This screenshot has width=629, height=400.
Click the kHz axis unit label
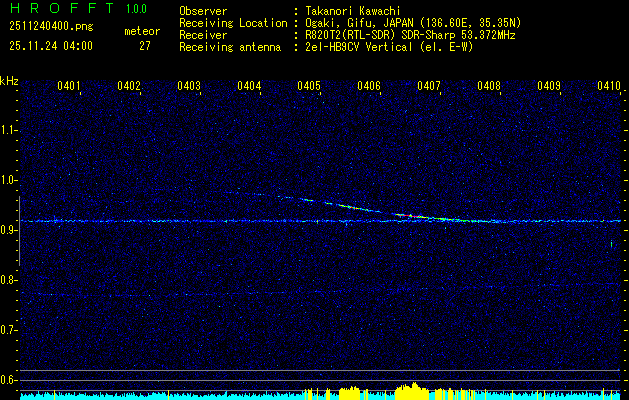pos(9,81)
